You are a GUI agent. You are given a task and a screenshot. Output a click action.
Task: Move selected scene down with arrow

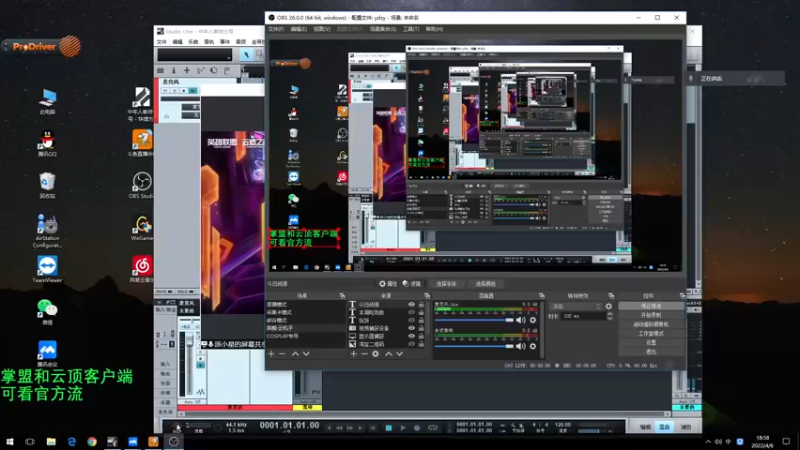[x=306, y=353]
